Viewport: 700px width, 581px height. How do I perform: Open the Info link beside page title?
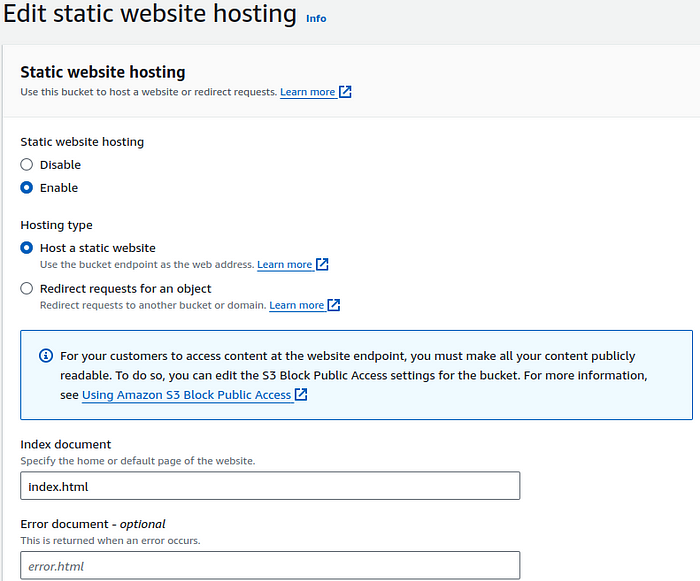tap(316, 18)
